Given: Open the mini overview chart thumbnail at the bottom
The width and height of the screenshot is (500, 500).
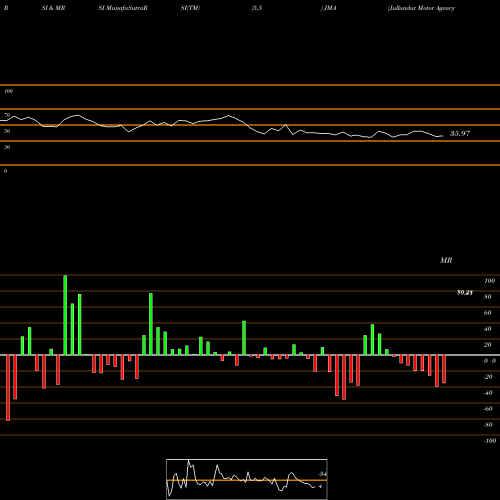Looking at the screenshot, I should [x=247, y=479].
